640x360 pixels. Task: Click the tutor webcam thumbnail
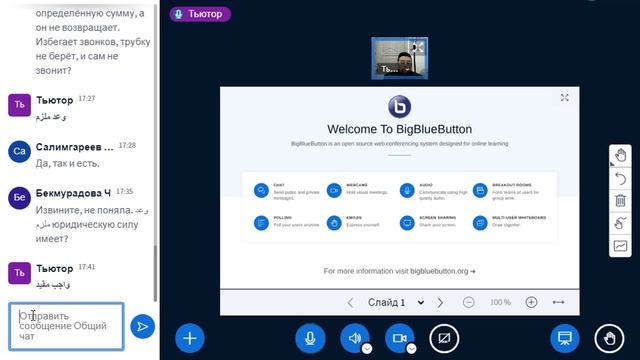pos(400,58)
